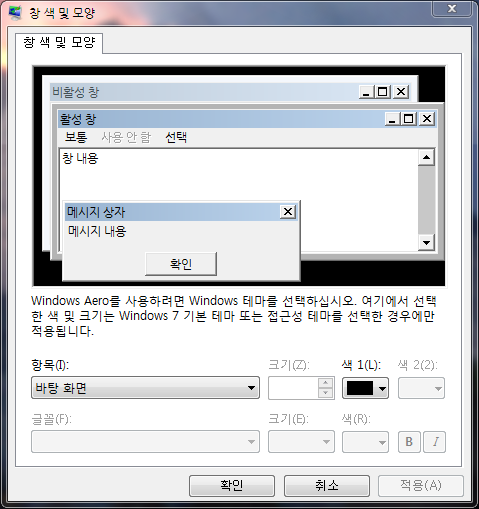
Task: Expand the 색 1 color dropdown arrow
Action: point(382,388)
